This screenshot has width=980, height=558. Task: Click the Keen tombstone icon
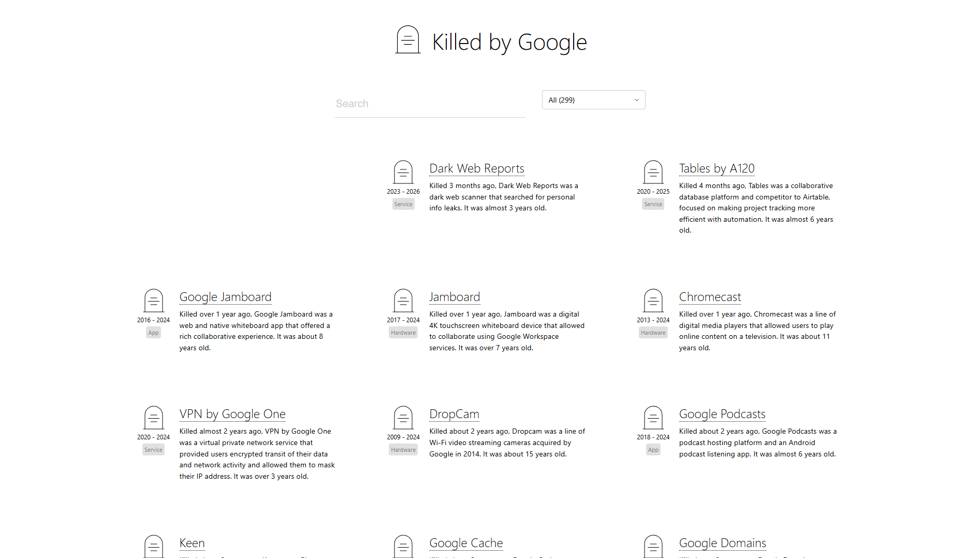153,546
